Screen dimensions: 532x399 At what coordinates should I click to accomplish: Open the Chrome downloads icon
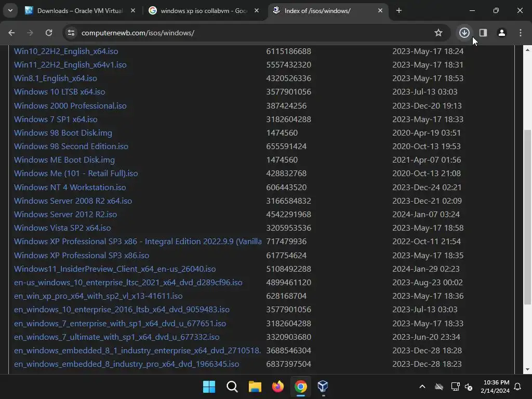tap(464, 33)
